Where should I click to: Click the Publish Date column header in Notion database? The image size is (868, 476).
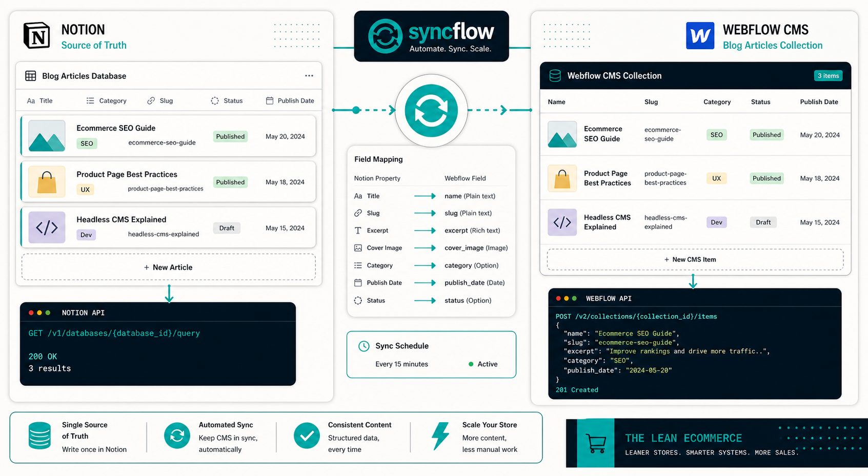click(290, 101)
